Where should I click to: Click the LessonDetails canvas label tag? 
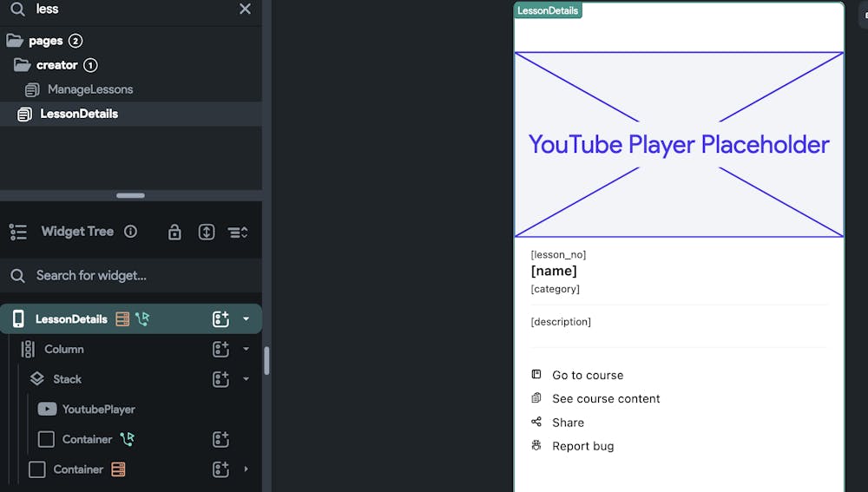(x=548, y=10)
